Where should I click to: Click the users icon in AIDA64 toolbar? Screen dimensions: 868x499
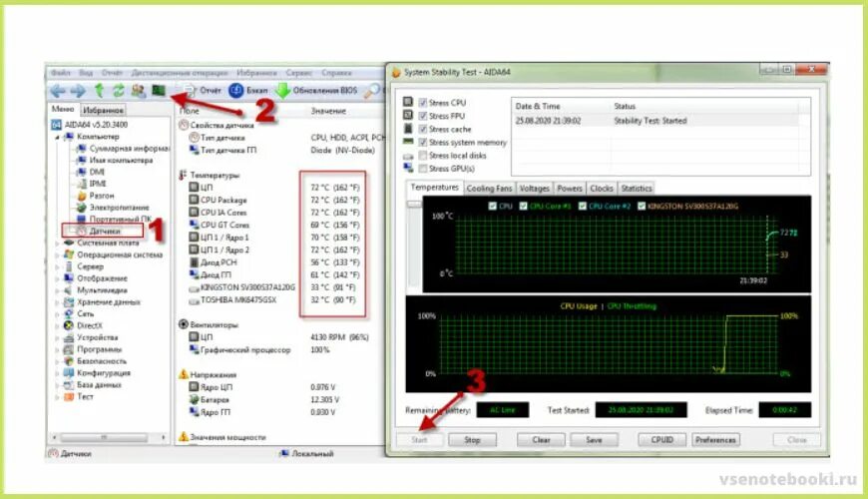(x=138, y=90)
